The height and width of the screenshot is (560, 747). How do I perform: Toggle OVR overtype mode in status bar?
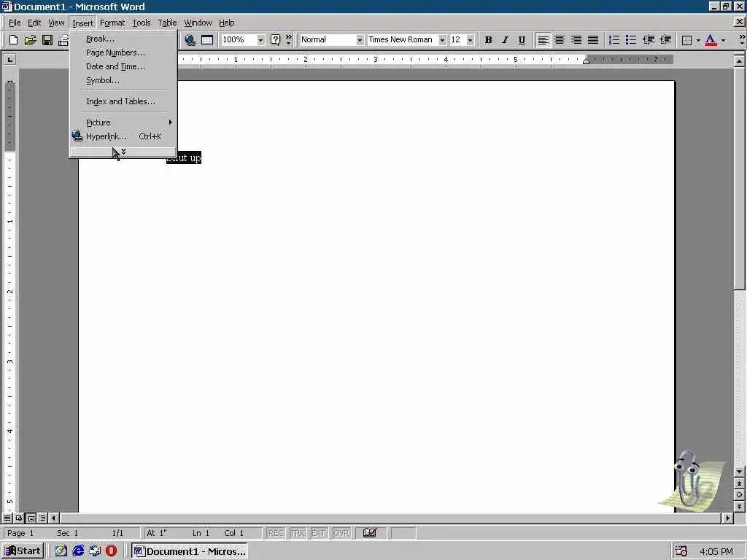(x=341, y=533)
